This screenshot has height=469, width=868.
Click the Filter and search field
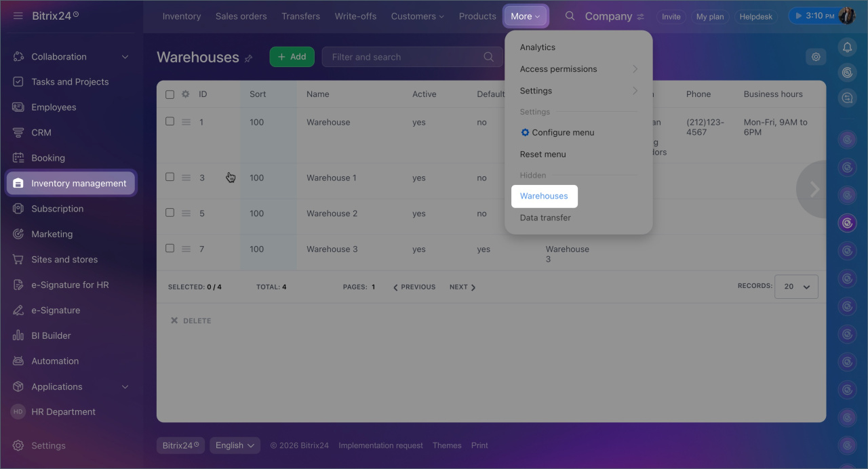tap(406, 57)
